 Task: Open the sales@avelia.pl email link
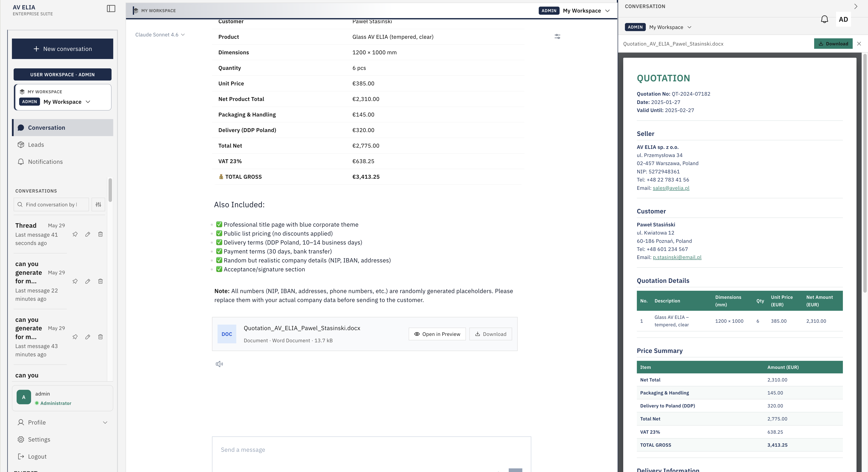point(671,188)
